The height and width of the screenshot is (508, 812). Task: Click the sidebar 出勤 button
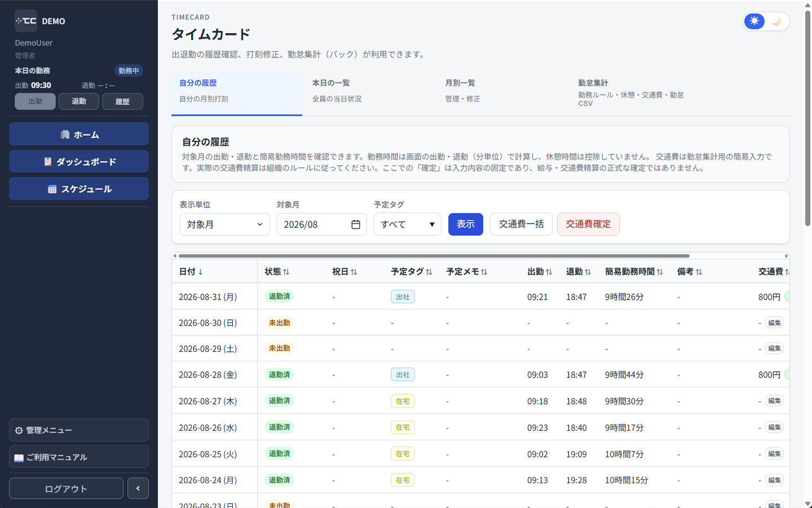click(x=35, y=102)
